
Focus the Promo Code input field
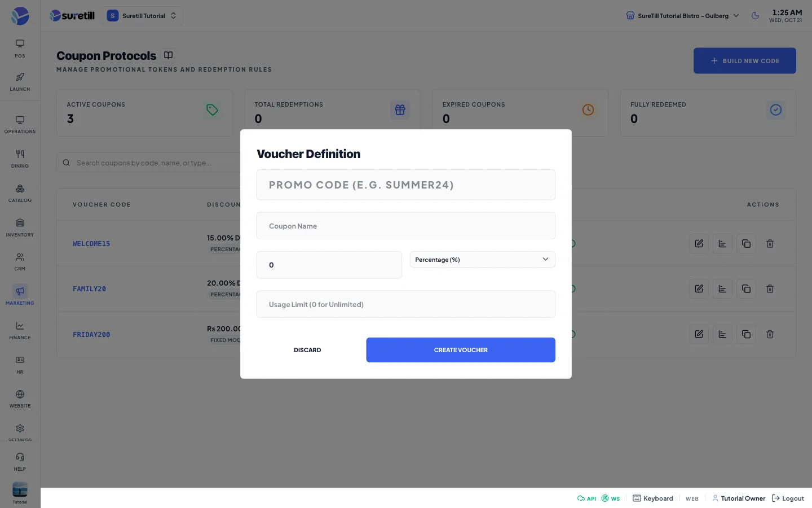[406, 185]
